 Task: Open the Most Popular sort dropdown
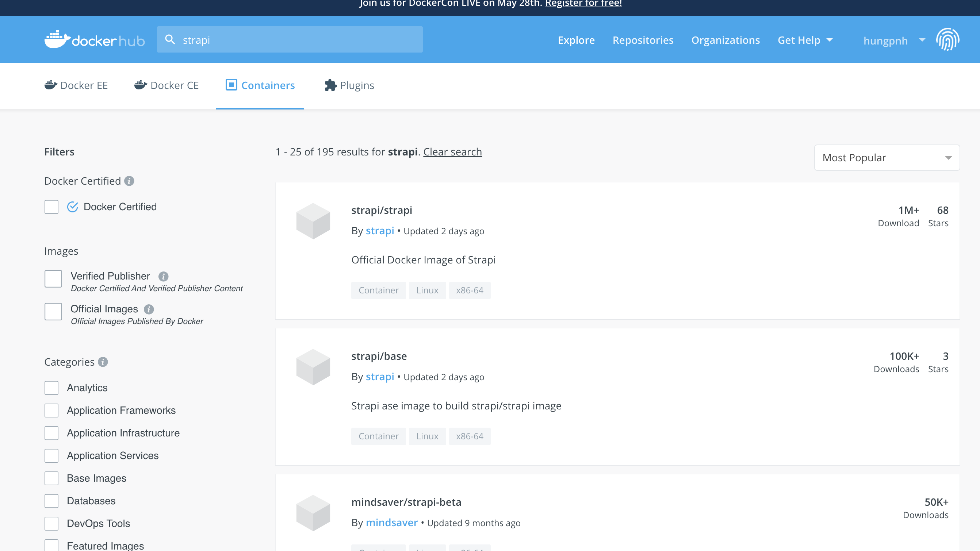pos(887,158)
